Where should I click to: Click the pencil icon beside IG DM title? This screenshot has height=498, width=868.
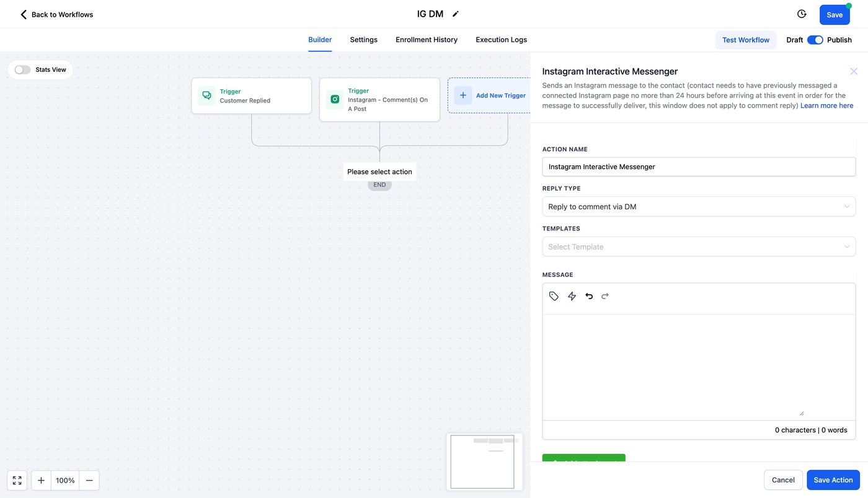[x=456, y=14]
